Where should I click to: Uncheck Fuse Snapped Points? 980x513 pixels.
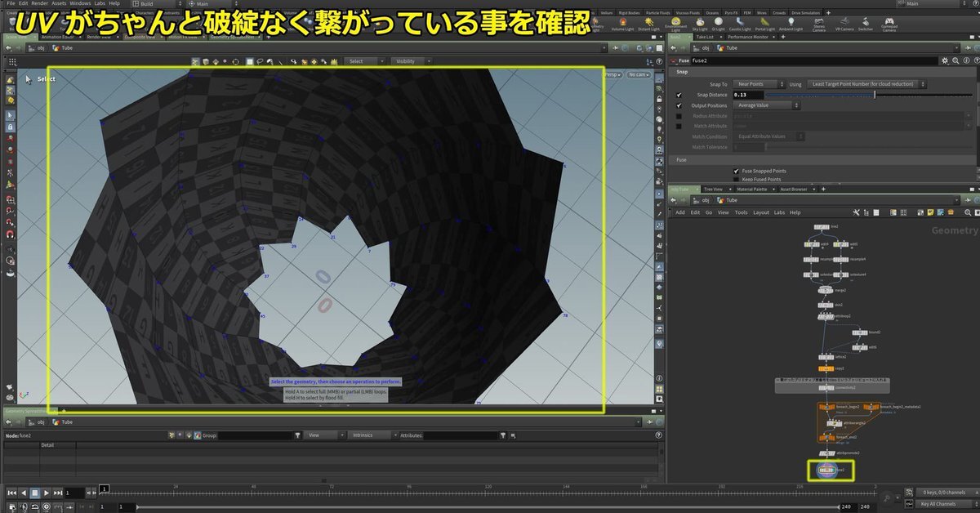pos(736,171)
